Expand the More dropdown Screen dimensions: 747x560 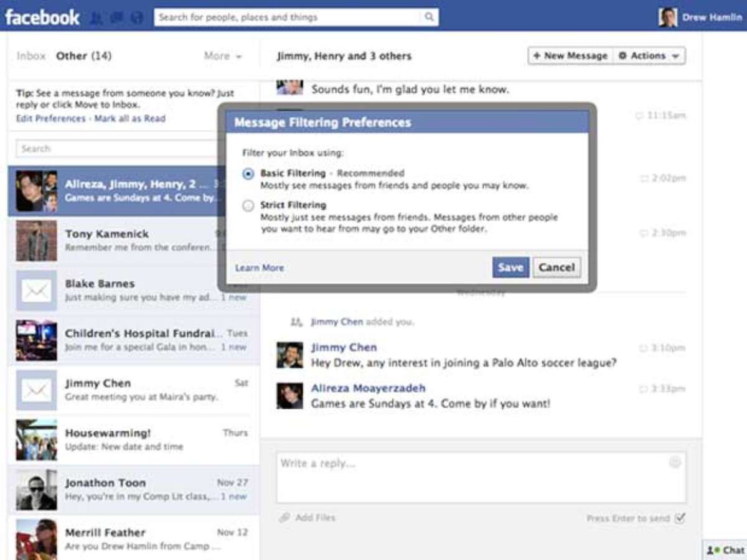[x=223, y=56]
